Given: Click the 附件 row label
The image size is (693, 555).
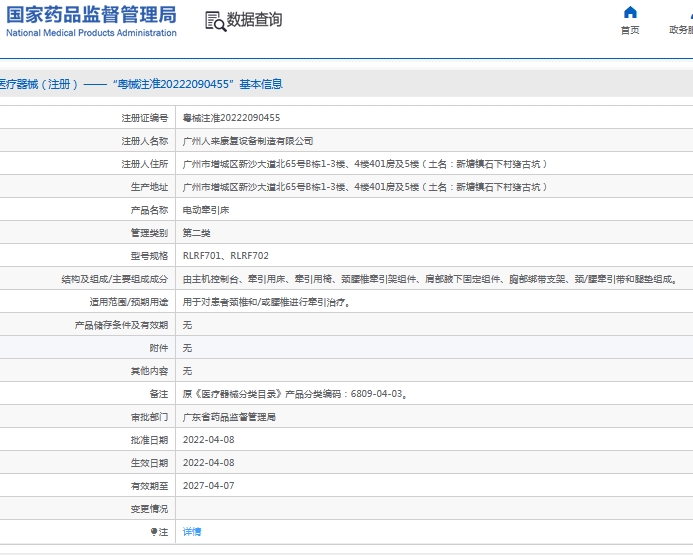Looking at the screenshot, I should (159, 348).
